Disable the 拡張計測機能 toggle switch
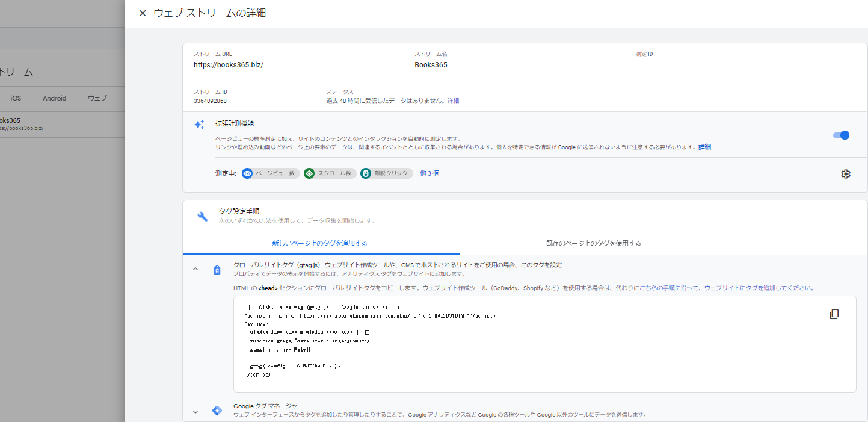The height and width of the screenshot is (422, 868). (x=840, y=135)
